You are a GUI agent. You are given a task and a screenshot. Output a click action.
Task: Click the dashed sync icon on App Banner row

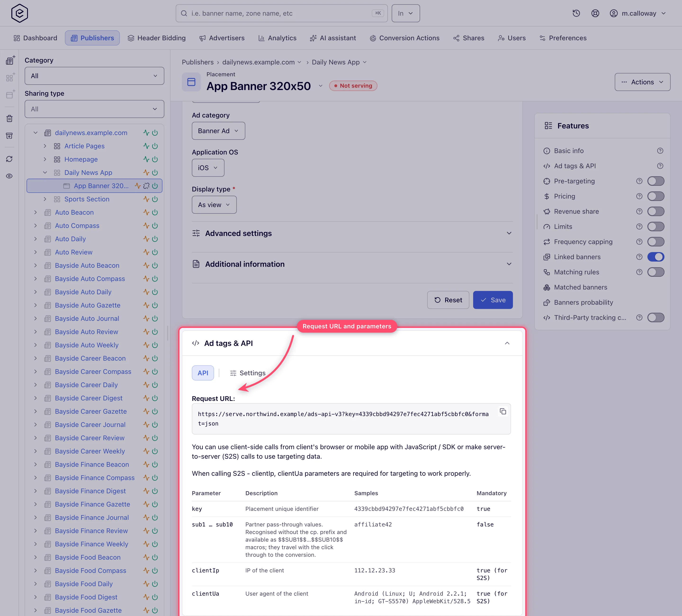146,186
